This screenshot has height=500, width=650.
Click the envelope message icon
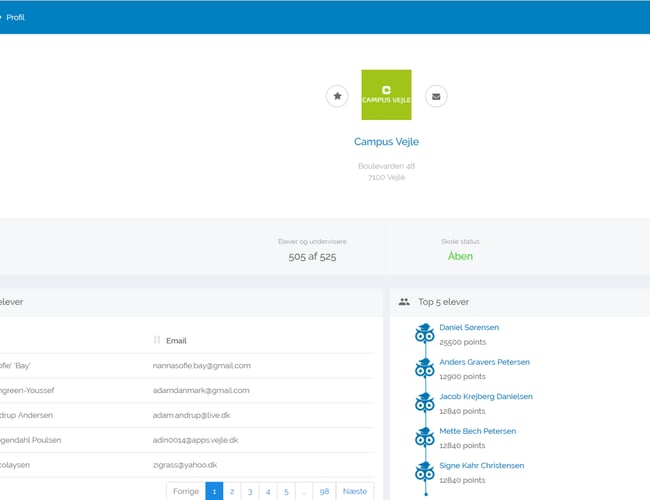pyautogui.click(x=436, y=96)
